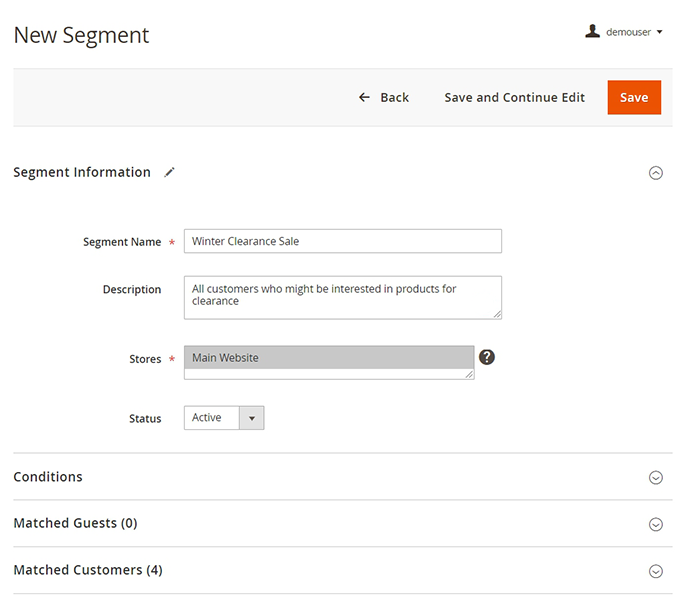The image size is (684, 610).
Task: Open the Matched Guests (0) heading
Action: [75, 523]
